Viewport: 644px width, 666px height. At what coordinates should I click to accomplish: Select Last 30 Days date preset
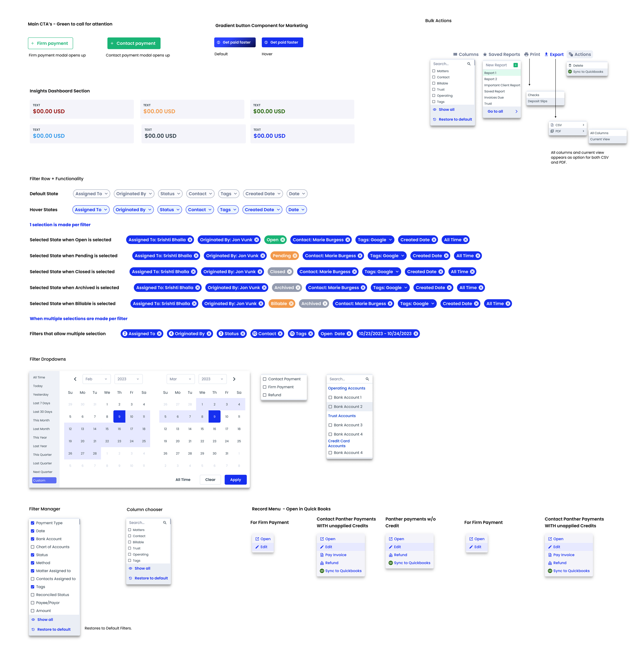[x=42, y=412]
